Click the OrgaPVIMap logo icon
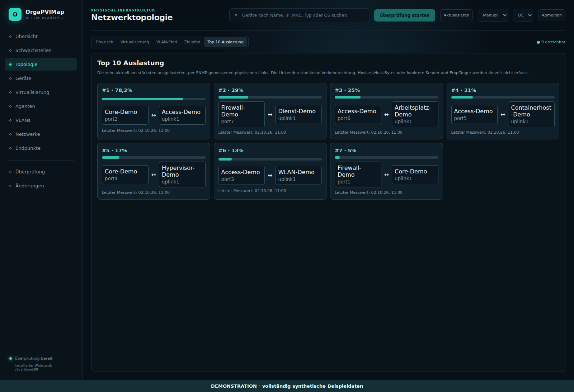Viewport: 574px width, 392px height. pyautogui.click(x=15, y=14)
